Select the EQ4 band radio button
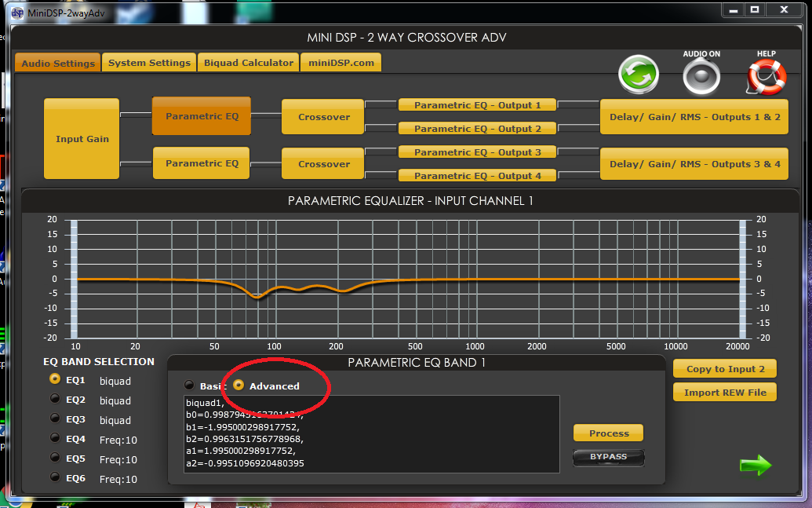Screen dimensions: 812x508 click(x=55, y=437)
